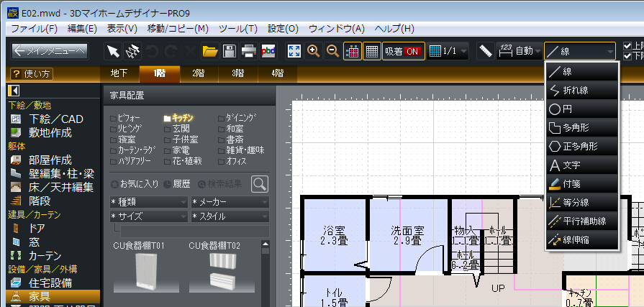Click the save floppy disk icon
Viewport: 644px width, 307px height.
[x=229, y=51]
